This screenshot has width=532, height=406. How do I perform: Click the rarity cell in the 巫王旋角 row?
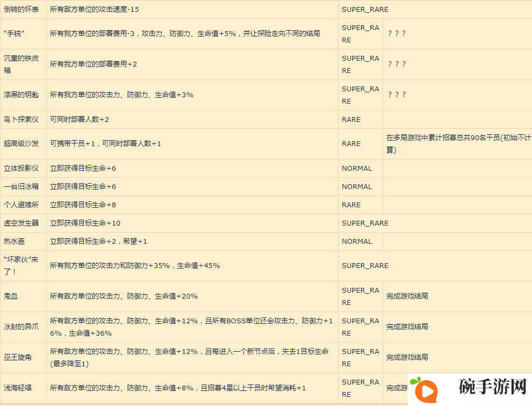[x=361, y=358]
